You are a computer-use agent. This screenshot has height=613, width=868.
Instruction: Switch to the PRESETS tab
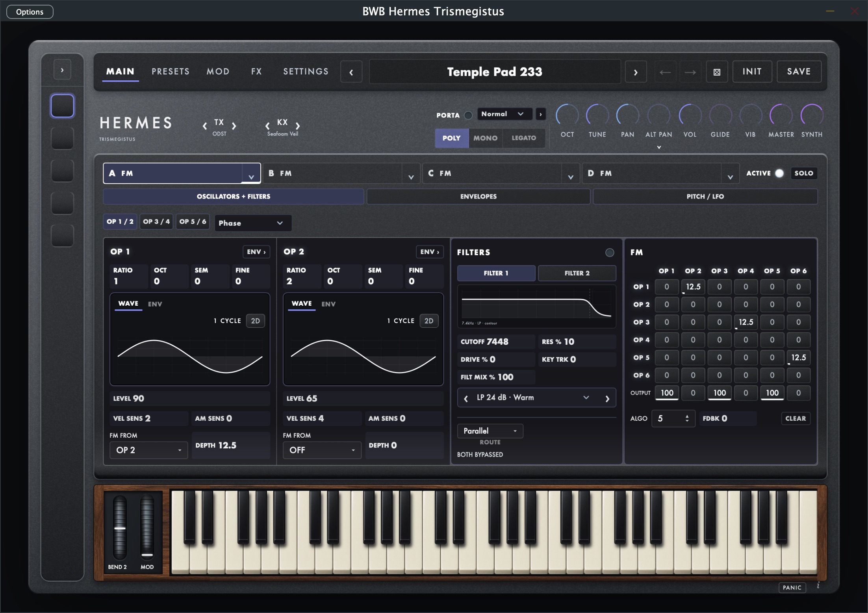(171, 71)
